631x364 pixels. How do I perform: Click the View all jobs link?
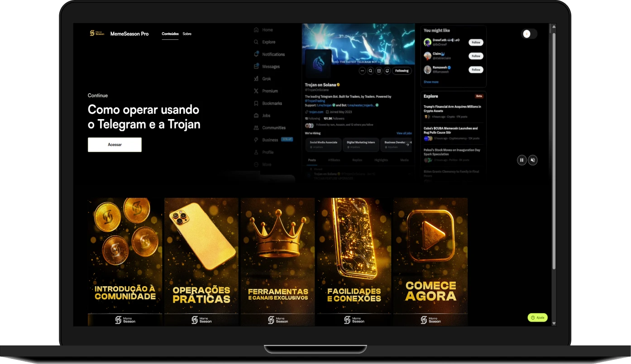click(404, 133)
